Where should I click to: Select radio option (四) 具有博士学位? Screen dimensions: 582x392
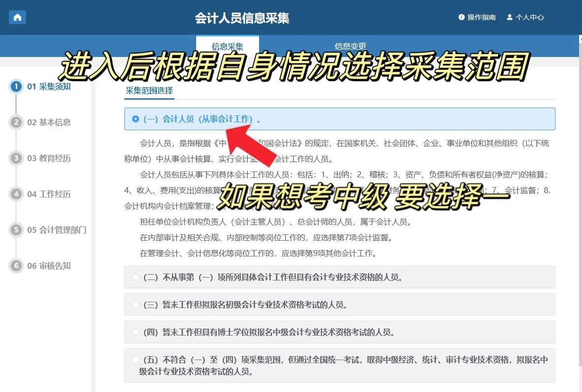136,332
